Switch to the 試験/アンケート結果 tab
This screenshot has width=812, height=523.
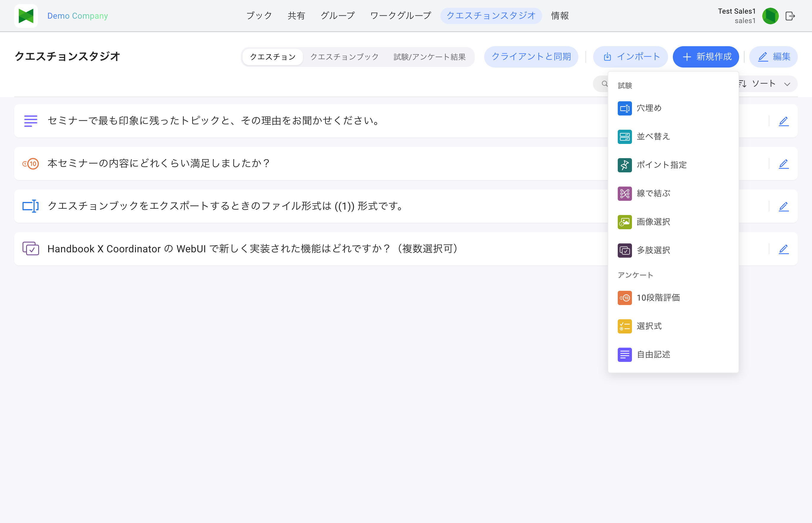tap(429, 57)
